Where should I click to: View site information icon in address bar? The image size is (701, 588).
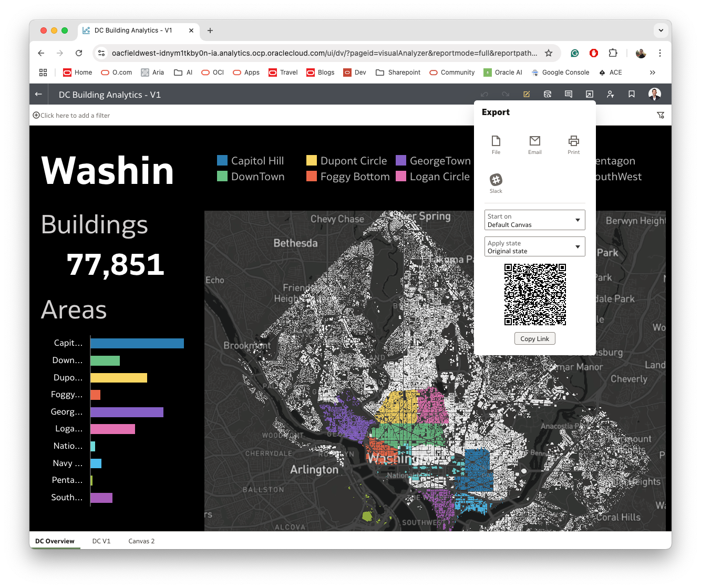tap(102, 53)
